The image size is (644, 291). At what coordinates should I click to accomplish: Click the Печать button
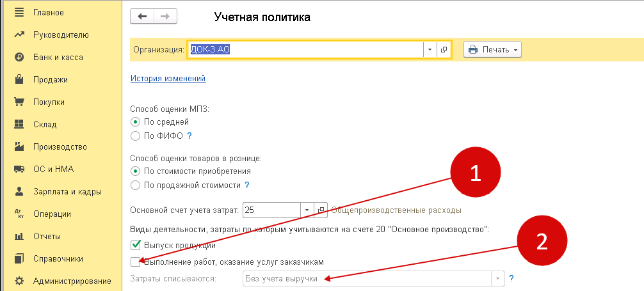click(x=492, y=50)
